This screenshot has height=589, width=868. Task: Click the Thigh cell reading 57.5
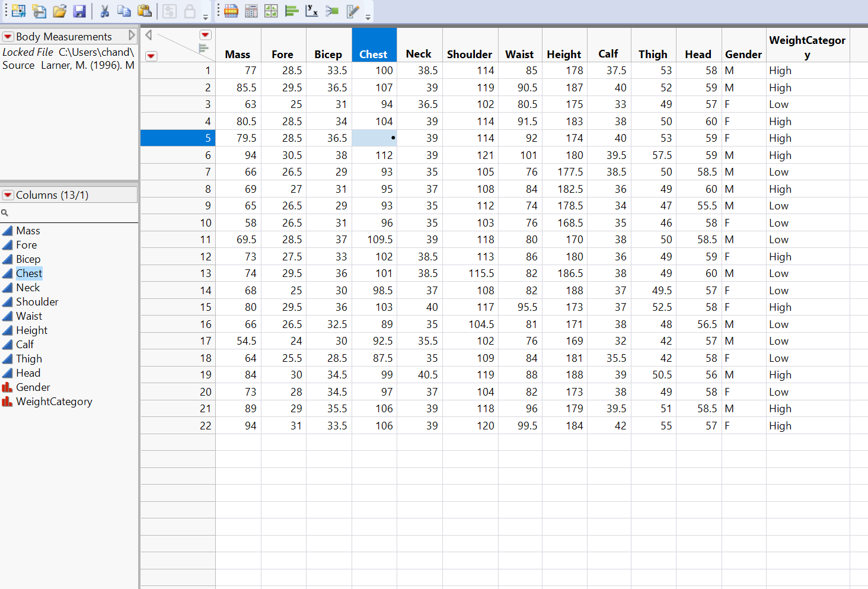(653, 155)
